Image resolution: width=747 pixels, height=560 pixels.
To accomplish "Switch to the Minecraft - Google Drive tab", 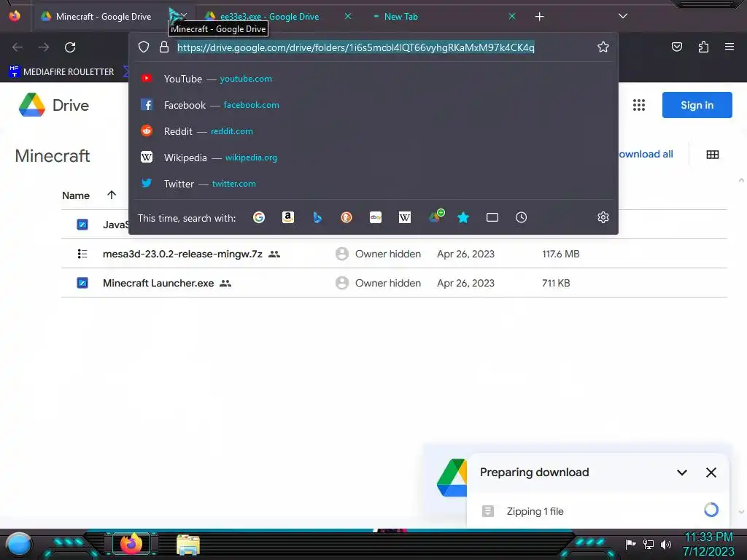I will click(104, 17).
